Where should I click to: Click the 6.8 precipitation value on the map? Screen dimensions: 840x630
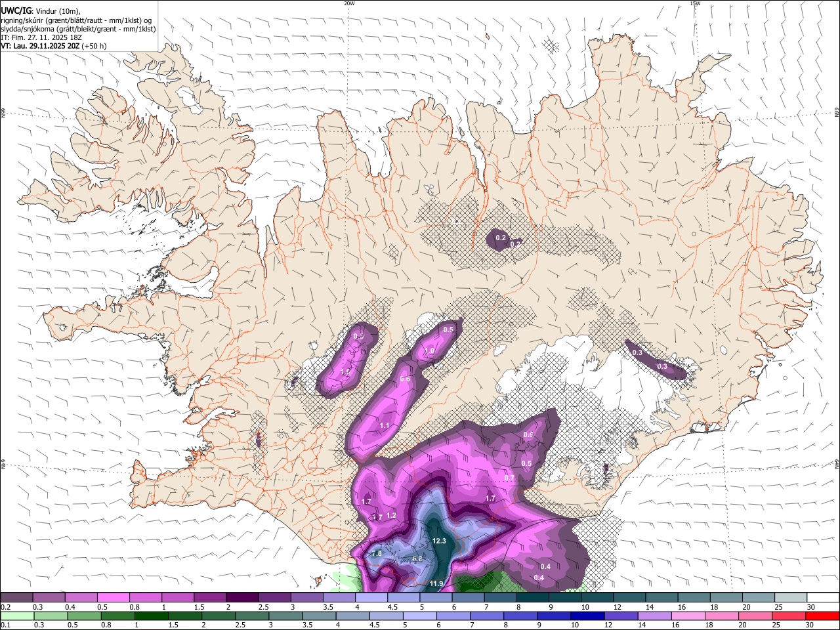coord(417,558)
